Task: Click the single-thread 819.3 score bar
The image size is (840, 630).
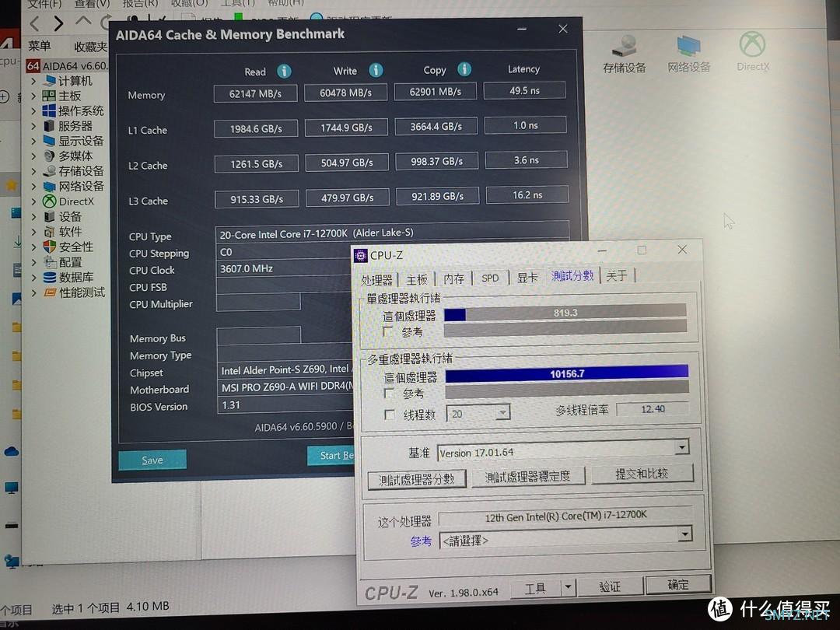Action: (x=565, y=313)
